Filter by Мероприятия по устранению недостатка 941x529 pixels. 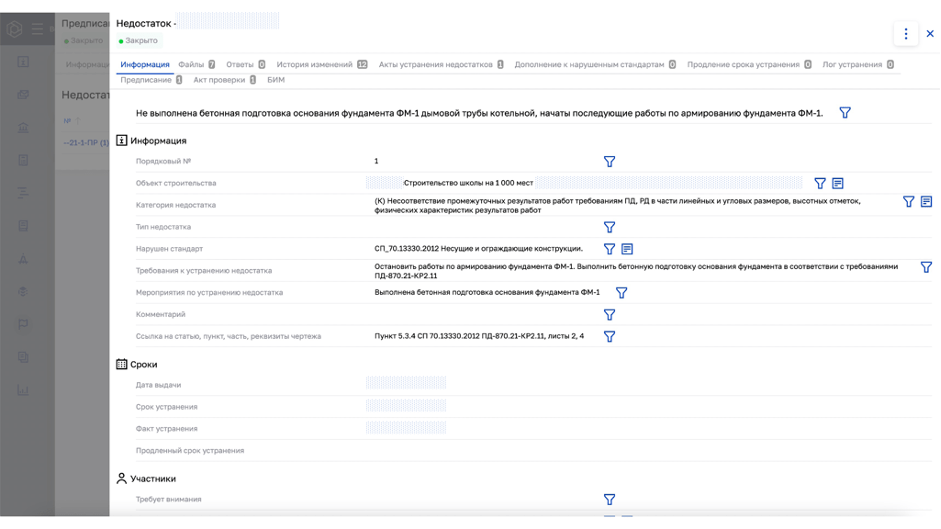click(x=621, y=293)
